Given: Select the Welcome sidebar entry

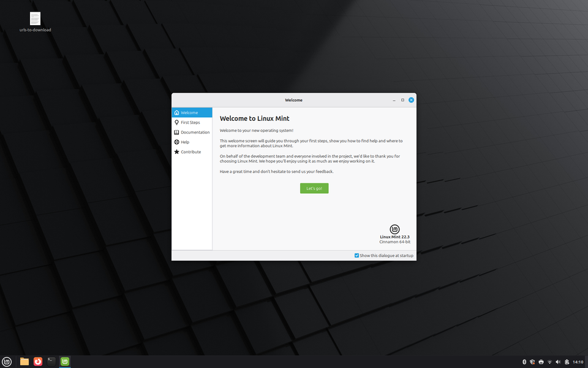Looking at the screenshot, I should click(x=192, y=112).
